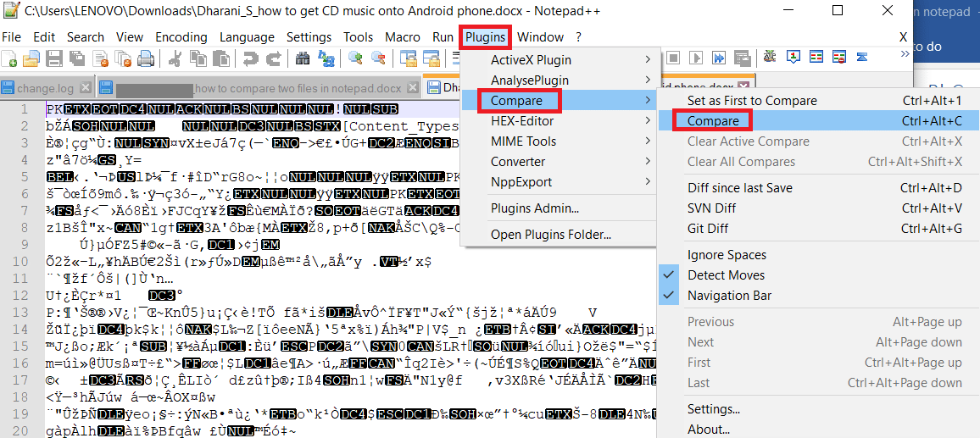Open the Encoding menu

(181, 37)
